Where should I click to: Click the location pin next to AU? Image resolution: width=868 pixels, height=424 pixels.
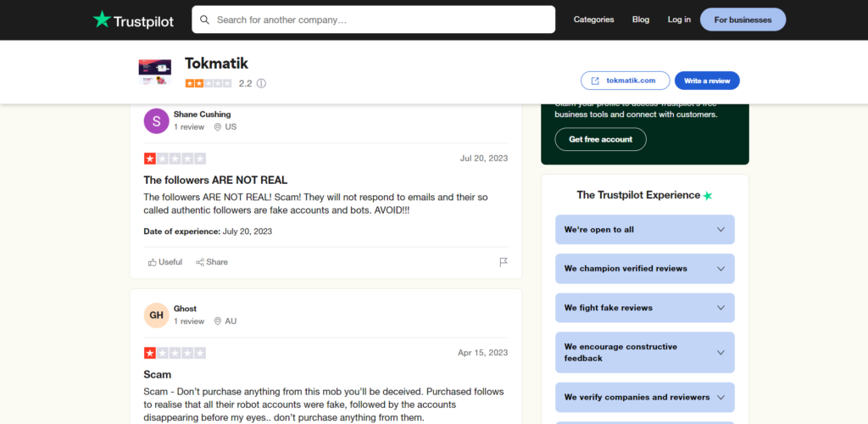218,321
